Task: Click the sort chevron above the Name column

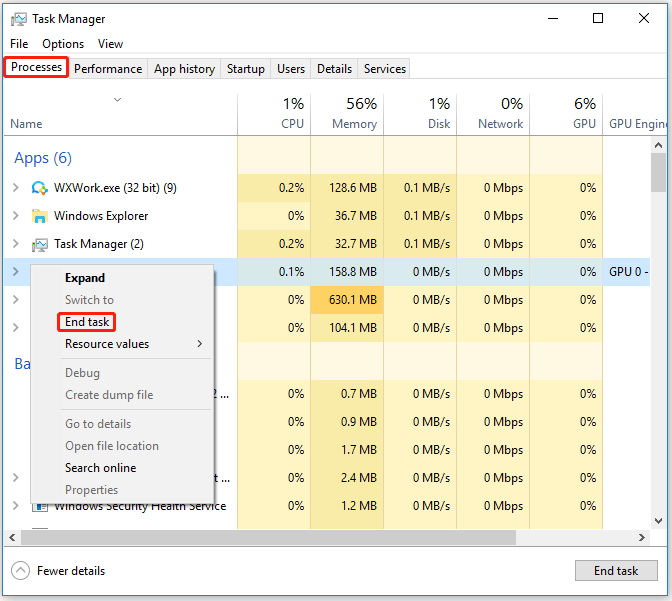Action: tap(117, 100)
